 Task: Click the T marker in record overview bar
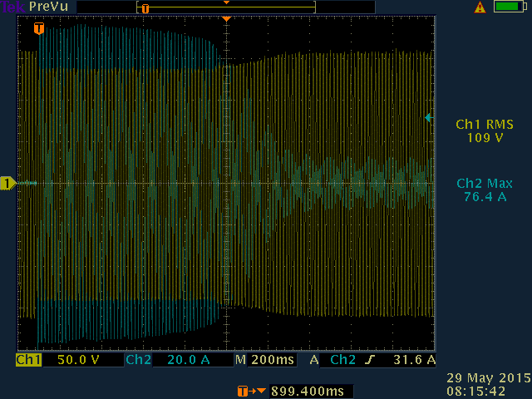pyautogui.click(x=145, y=8)
